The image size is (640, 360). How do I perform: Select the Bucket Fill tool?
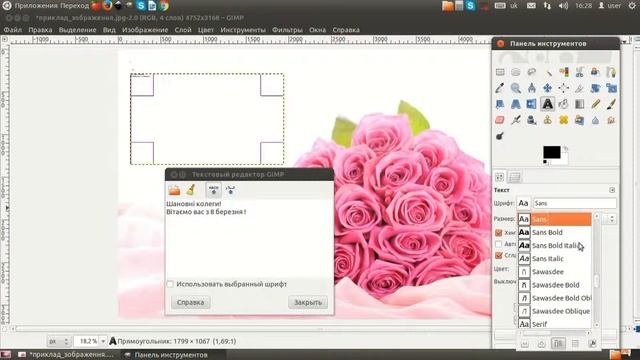pyautogui.click(x=564, y=104)
